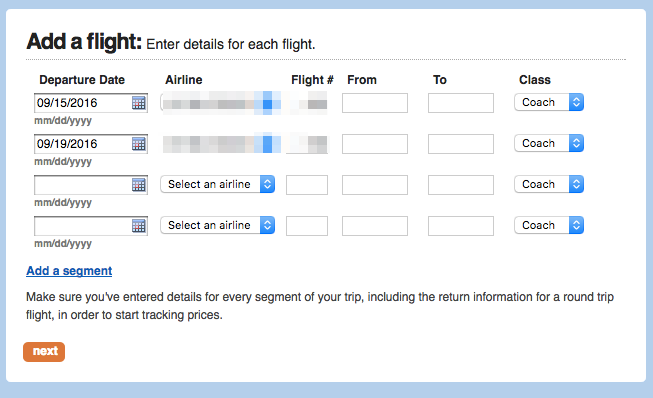Change Coach class in fourth flight row

[x=549, y=225]
